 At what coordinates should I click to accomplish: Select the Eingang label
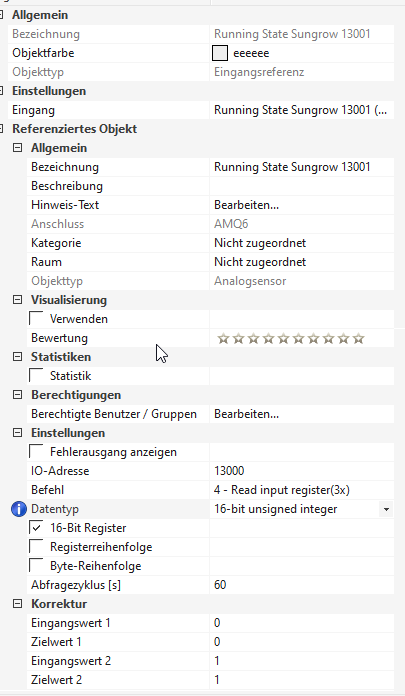click(x=33, y=110)
